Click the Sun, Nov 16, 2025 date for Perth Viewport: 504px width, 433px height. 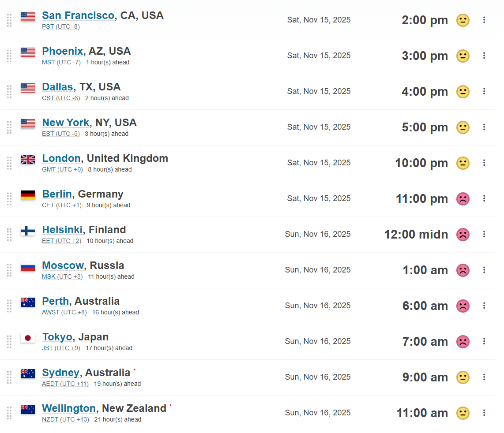(x=318, y=306)
